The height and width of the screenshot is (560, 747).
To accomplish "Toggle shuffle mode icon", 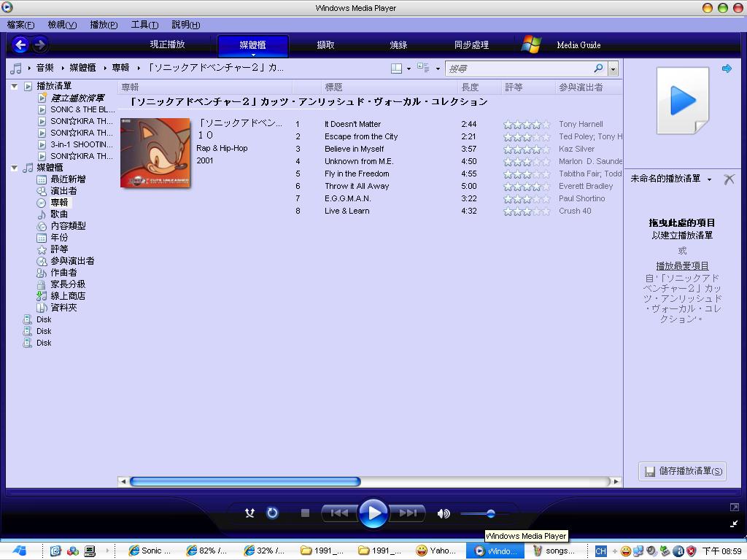I will tap(249, 513).
